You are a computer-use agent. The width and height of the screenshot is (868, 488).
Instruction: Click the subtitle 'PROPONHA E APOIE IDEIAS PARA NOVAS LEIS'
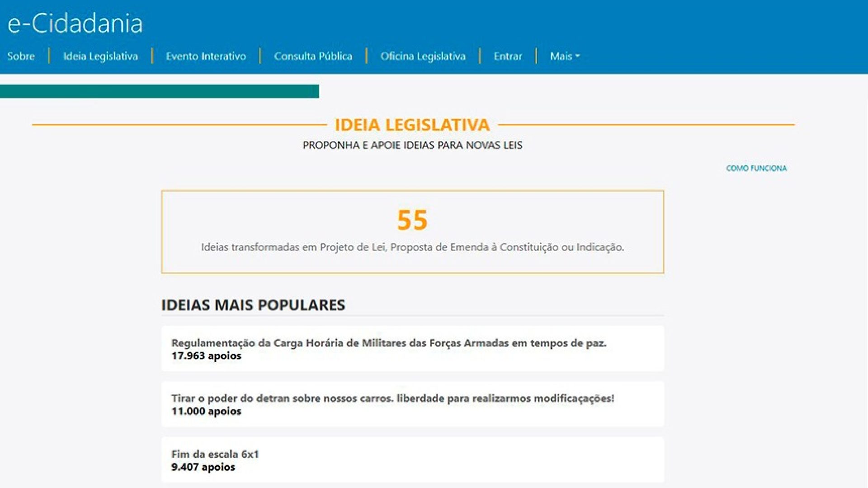tap(412, 145)
